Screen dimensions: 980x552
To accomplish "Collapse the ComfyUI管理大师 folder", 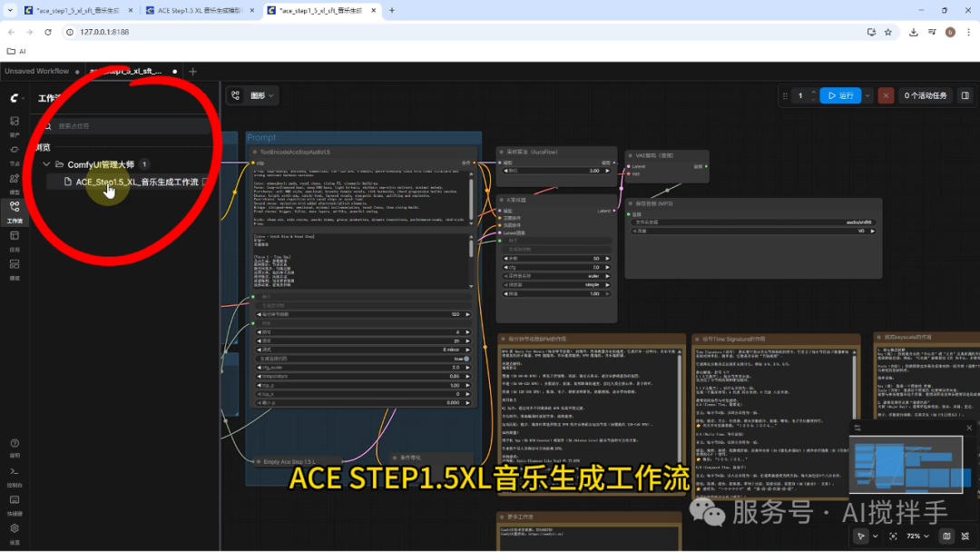I will point(46,164).
